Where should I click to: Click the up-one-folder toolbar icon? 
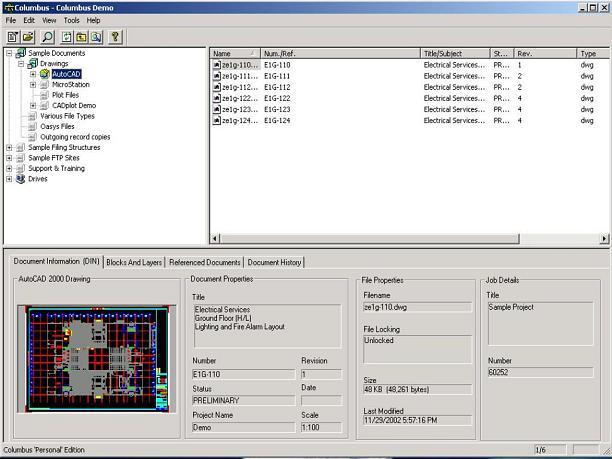81,37
